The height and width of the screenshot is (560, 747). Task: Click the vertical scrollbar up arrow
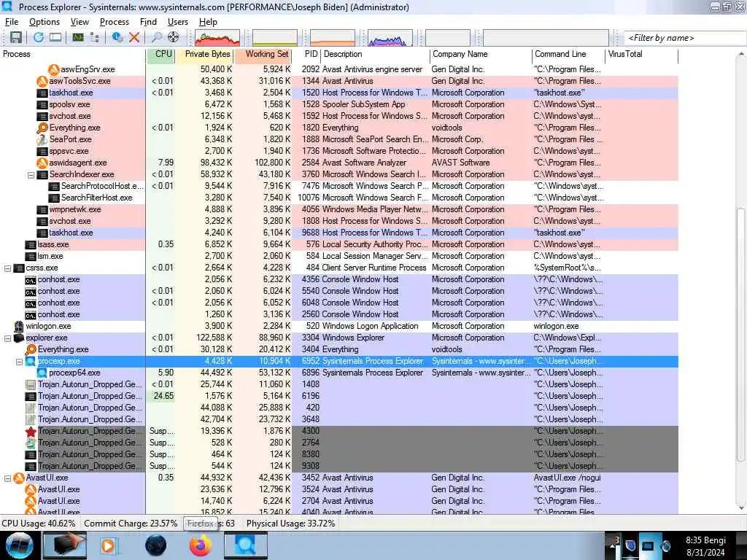pyautogui.click(x=741, y=54)
